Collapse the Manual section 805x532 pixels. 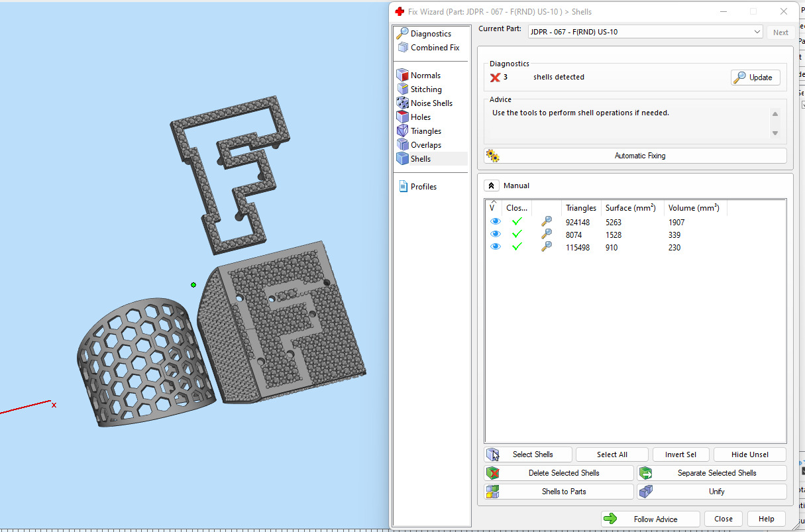492,186
